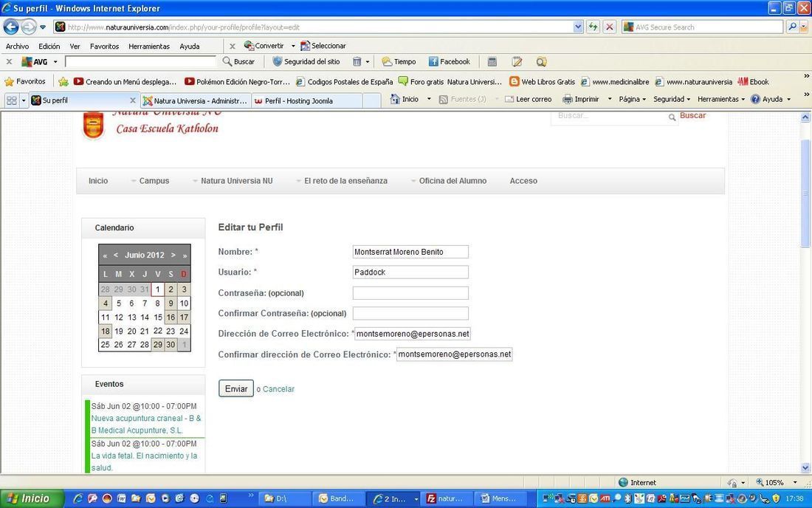Go back with the browser Back arrow
This screenshot has width=812, height=508.
[x=11, y=27]
